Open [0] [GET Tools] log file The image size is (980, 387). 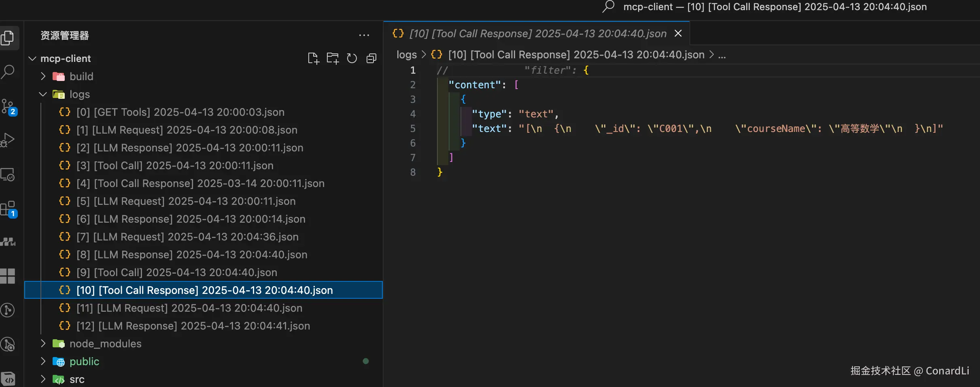click(x=180, y=112)
